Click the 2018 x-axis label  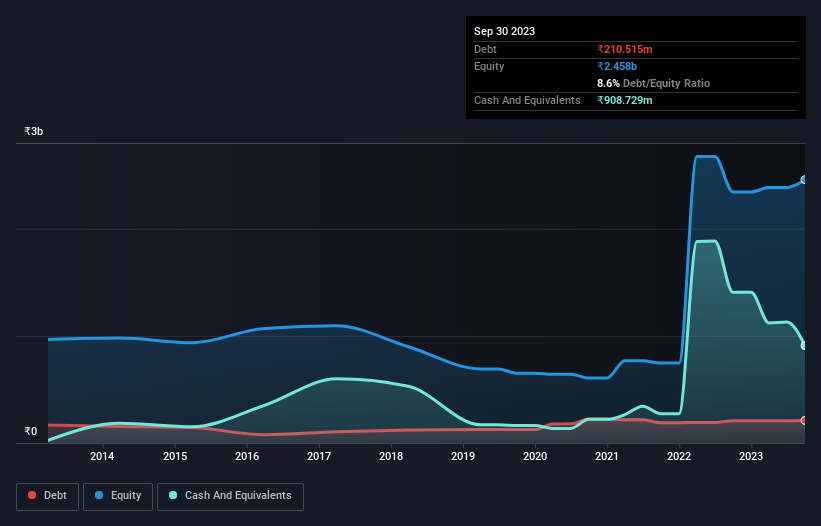pyautogui.click(x=391, y=456)
